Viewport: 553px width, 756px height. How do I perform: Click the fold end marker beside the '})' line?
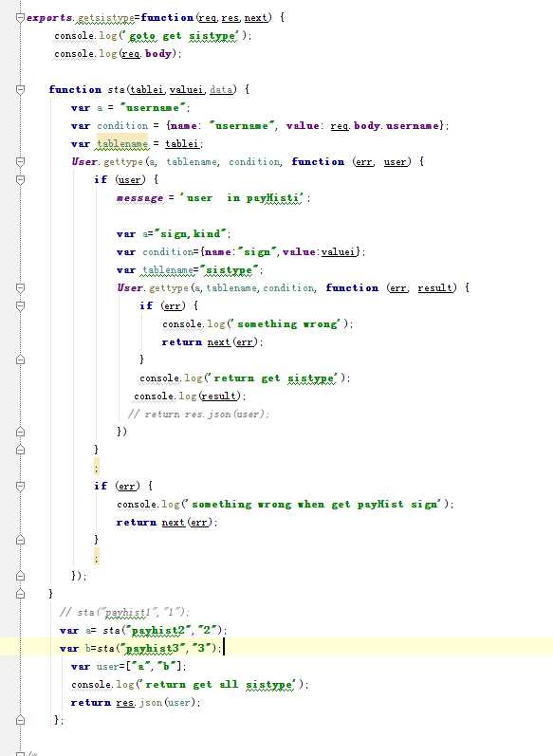20,432
